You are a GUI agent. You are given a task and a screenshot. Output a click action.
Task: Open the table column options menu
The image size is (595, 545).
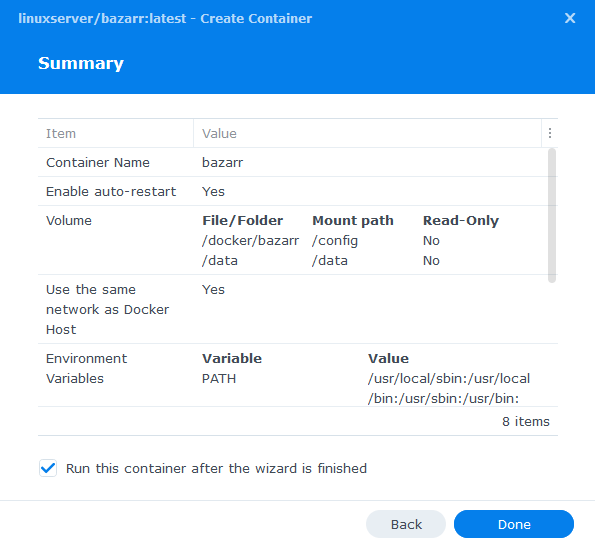pos(549,133)
